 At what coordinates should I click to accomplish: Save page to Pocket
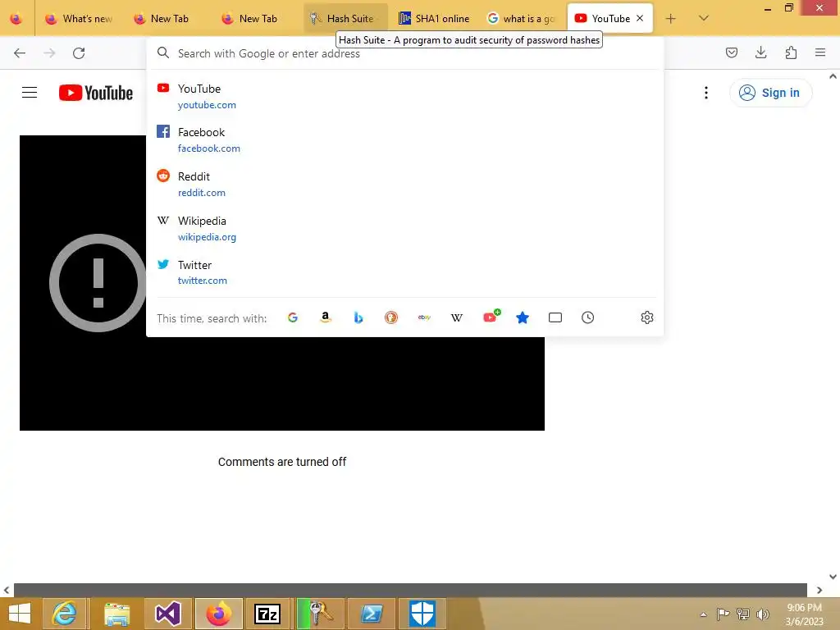(731, 52)
